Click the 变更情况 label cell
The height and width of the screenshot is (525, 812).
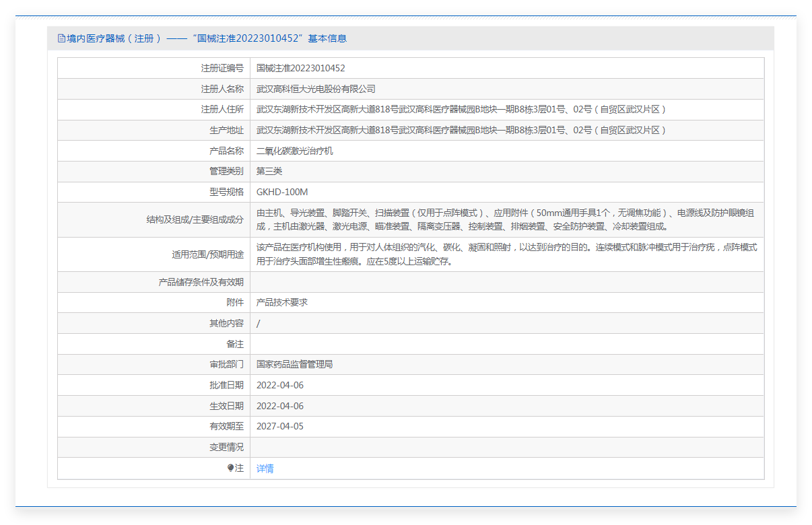154,448
